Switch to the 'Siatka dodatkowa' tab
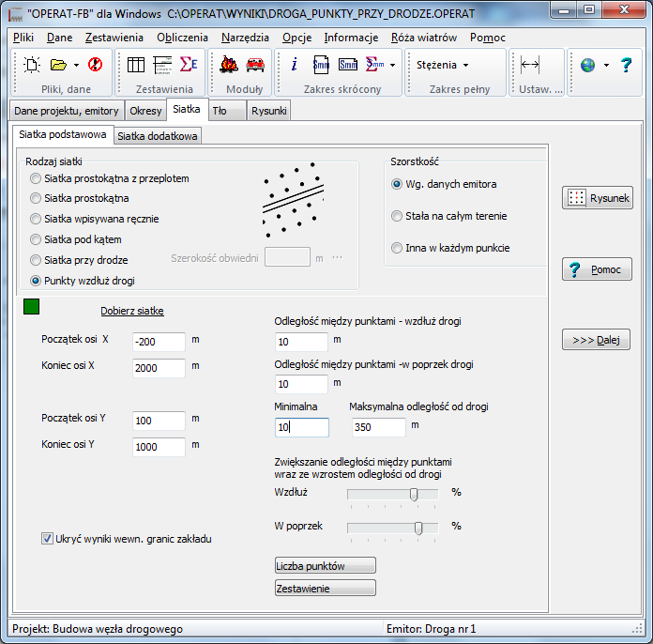653x644 pixels. (158, 135)
